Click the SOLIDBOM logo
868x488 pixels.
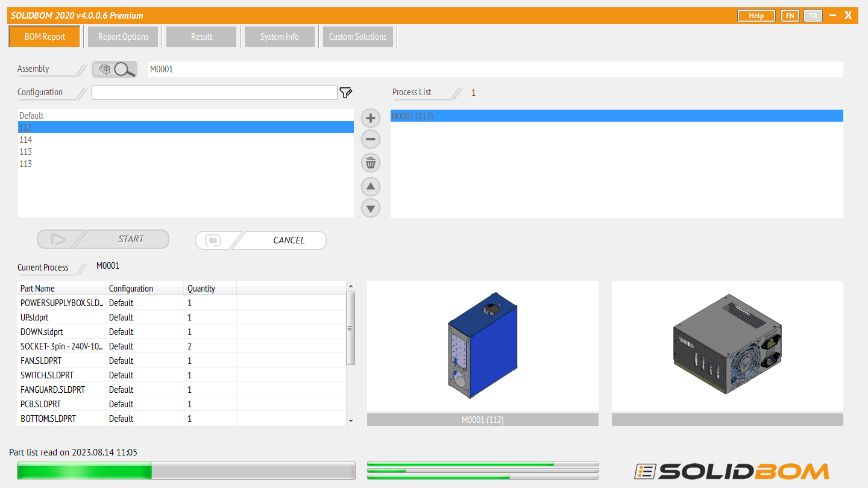(732, 471)
